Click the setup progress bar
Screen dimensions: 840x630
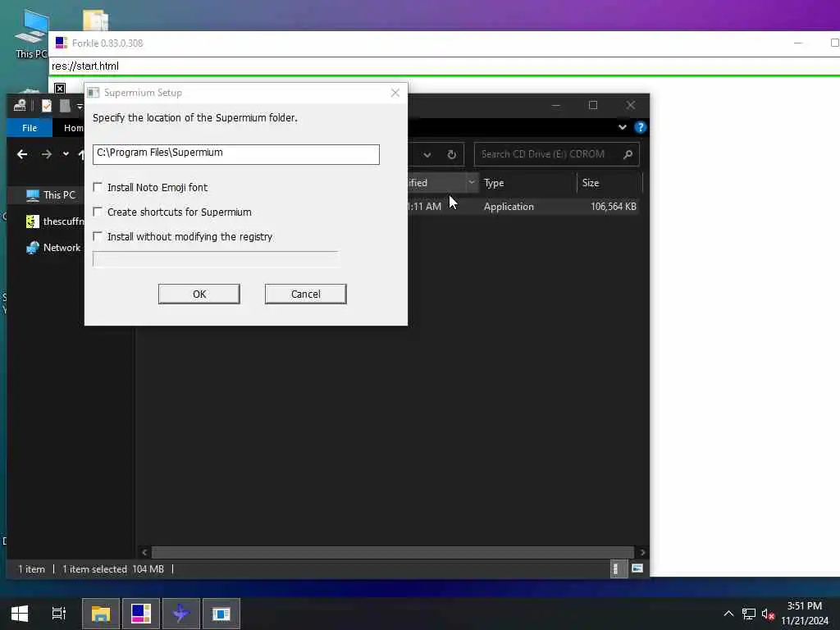pos(216,258)
